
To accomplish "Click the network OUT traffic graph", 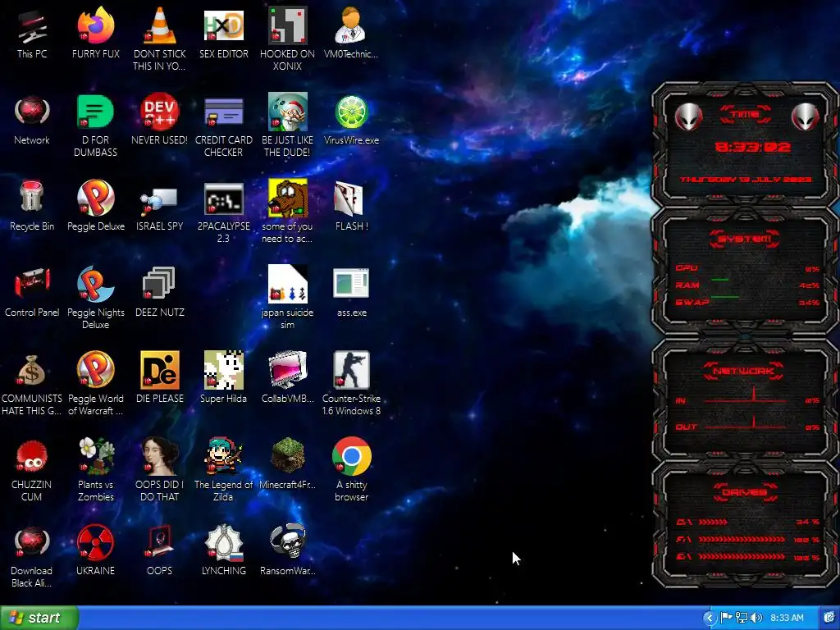I will (x=745, y=423).
